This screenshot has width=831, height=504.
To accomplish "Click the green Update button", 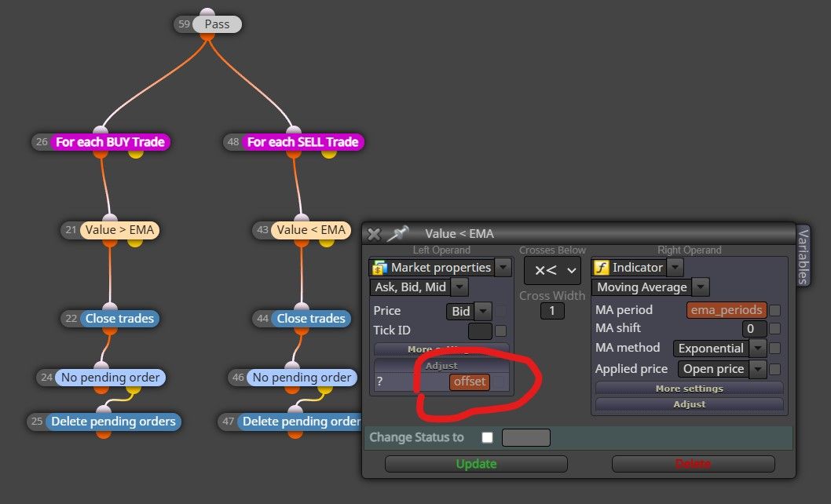I will 476,464.
